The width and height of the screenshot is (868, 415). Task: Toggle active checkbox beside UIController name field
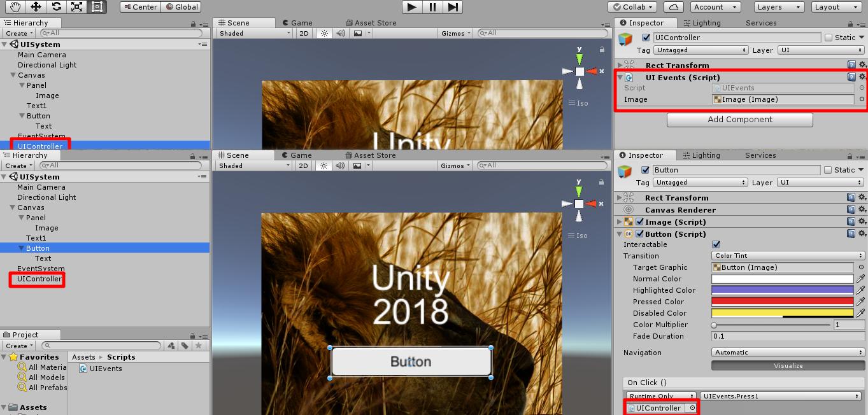click(x=646, y=38)
